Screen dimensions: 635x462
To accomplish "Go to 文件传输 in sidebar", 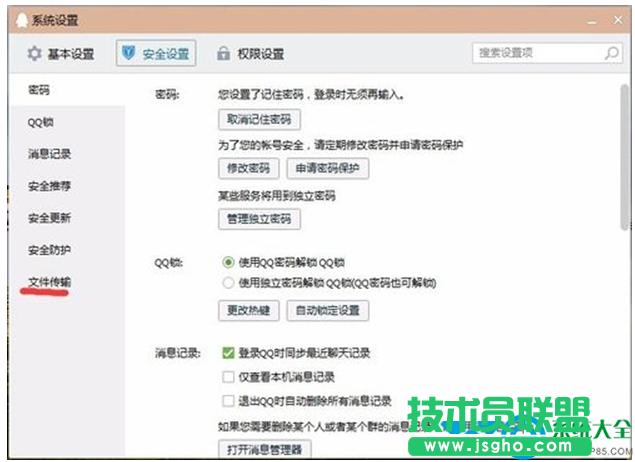I will coord(49,282).
